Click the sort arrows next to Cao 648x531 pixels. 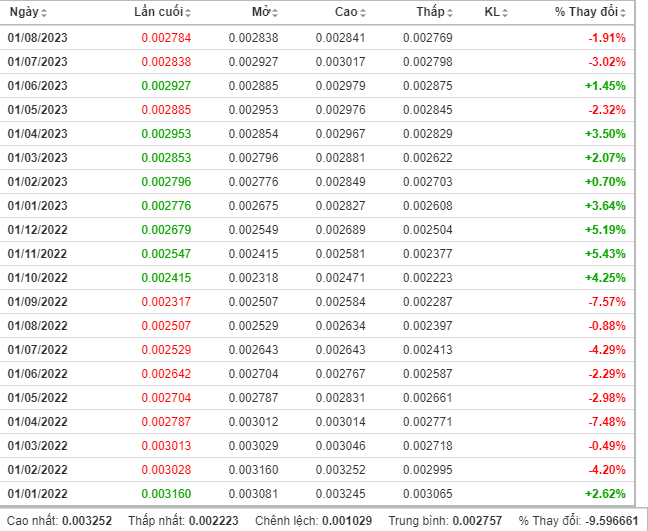362,12
